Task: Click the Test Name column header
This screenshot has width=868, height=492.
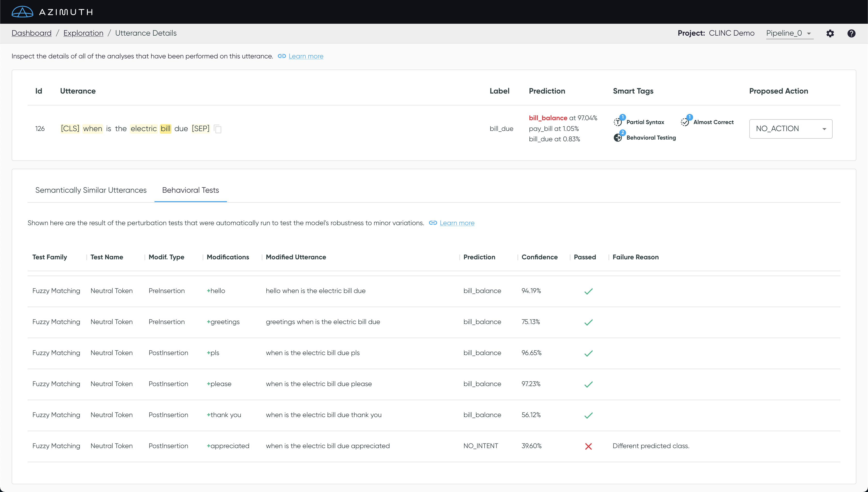Action: point(107,257)
